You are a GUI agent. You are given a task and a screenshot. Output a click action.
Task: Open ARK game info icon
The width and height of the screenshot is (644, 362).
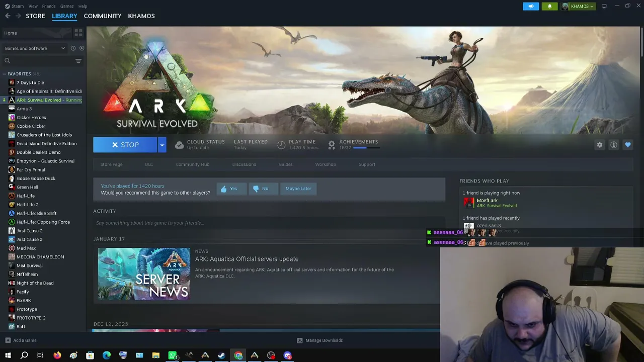(x=614, y=145)
